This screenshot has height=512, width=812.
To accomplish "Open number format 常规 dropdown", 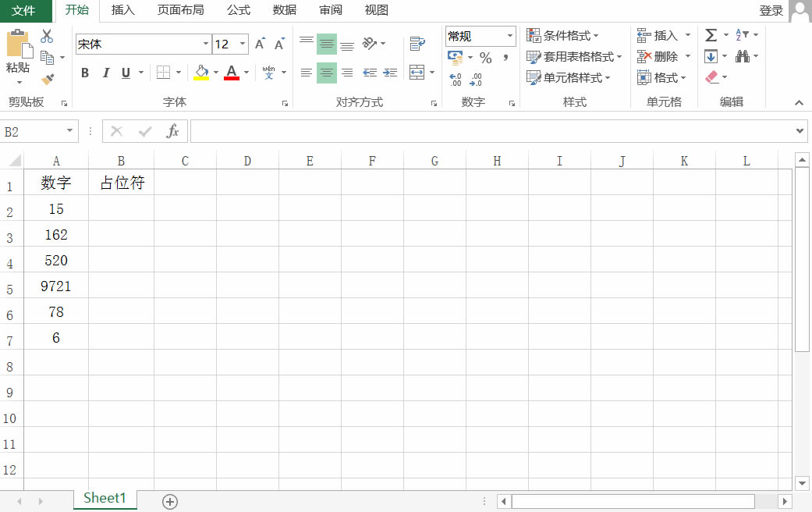I will [509, 36].
